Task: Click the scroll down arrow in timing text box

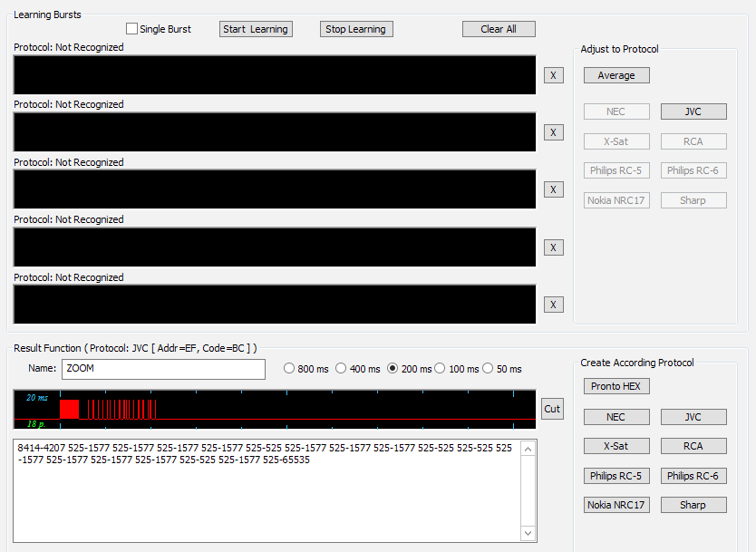Action: pos(528,533)
